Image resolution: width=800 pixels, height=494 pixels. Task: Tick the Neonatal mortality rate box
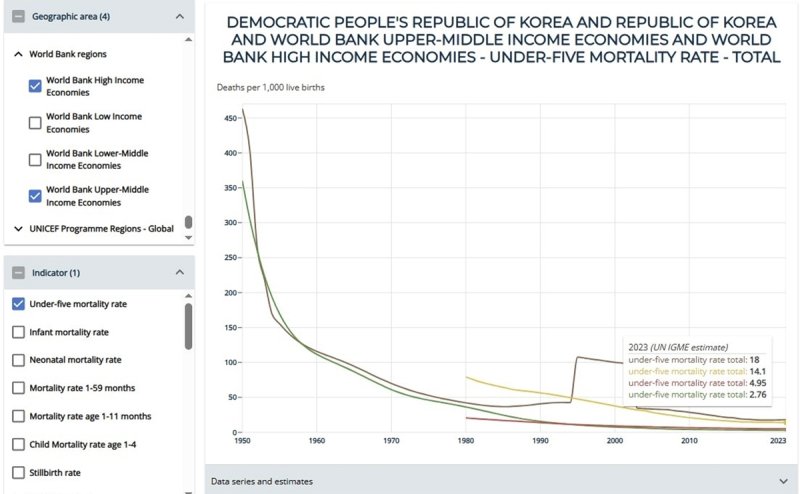tap(18, 360)
